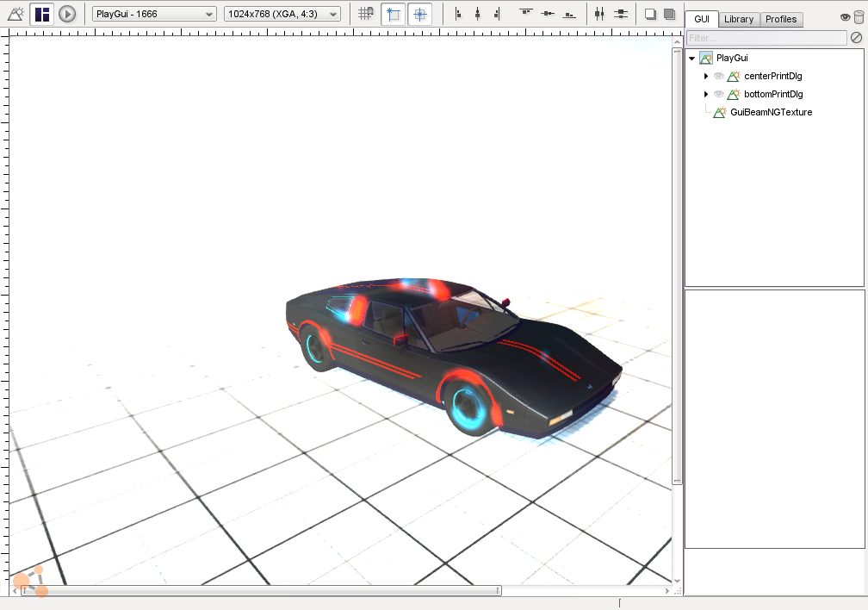
Task: Collapse the PlayGui tree node
Action: point(692,58)
